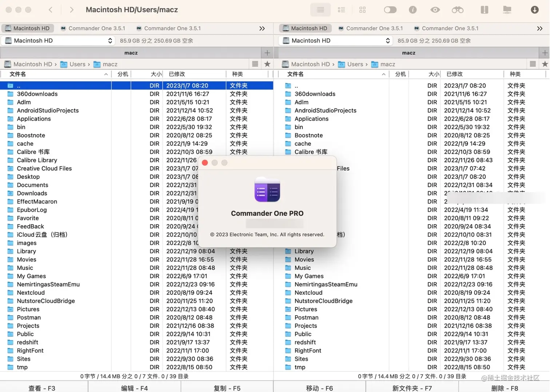Go back with the toolbar arrow
Image resolution: width=550 pixels, height=392 pixels.
(x=51, y=10)
